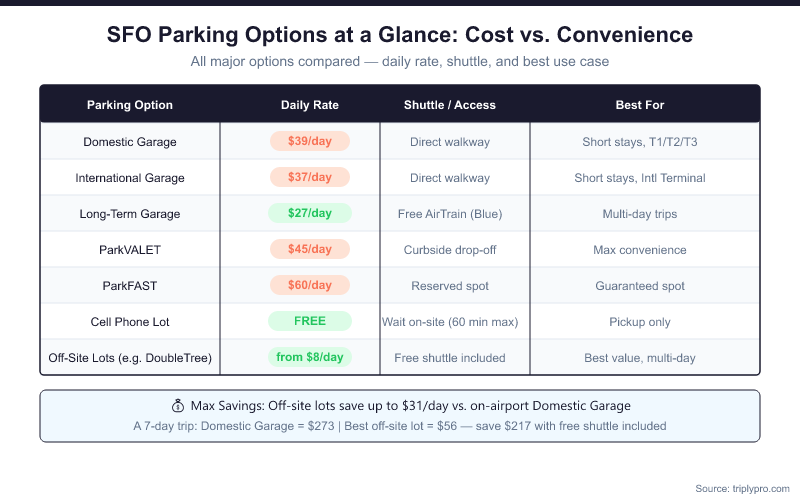Click the Free AirTrain (Blue) cell
The image size is (800, 500).
[x=450, y=213]
